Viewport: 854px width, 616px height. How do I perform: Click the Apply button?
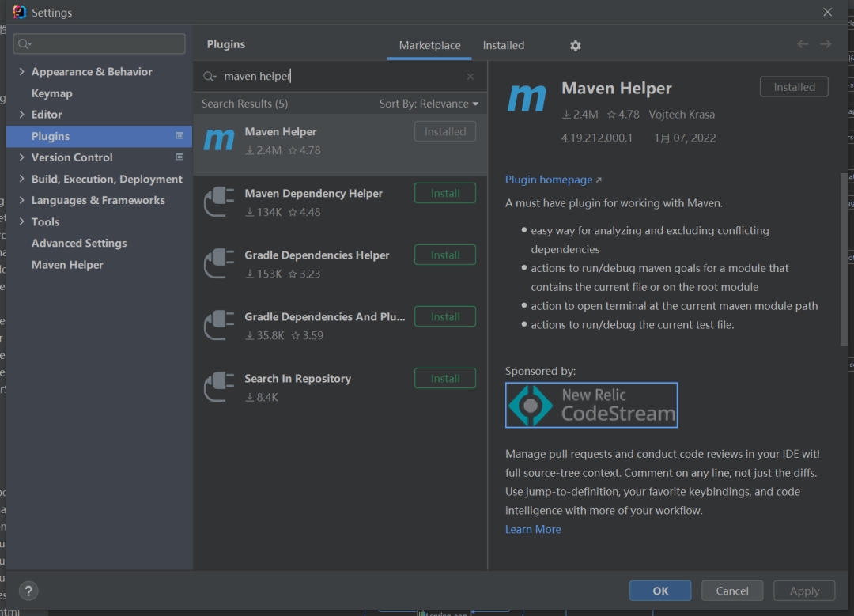pos(804,591)
